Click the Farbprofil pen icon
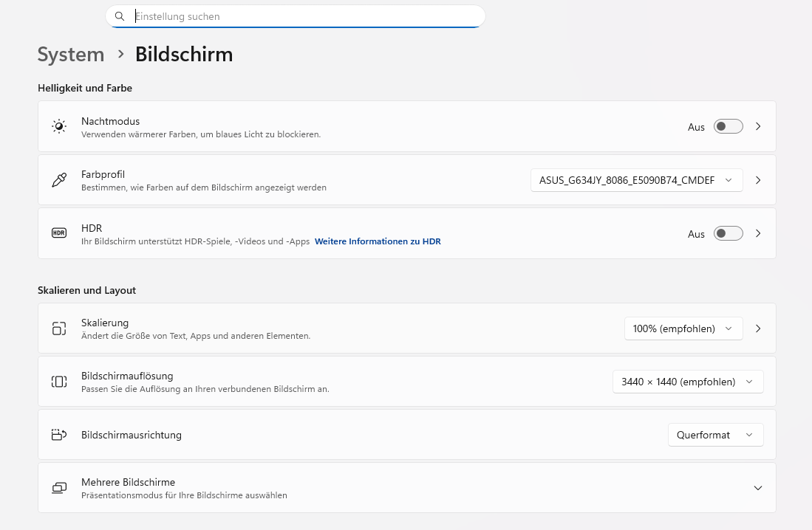 coord(59,180)
